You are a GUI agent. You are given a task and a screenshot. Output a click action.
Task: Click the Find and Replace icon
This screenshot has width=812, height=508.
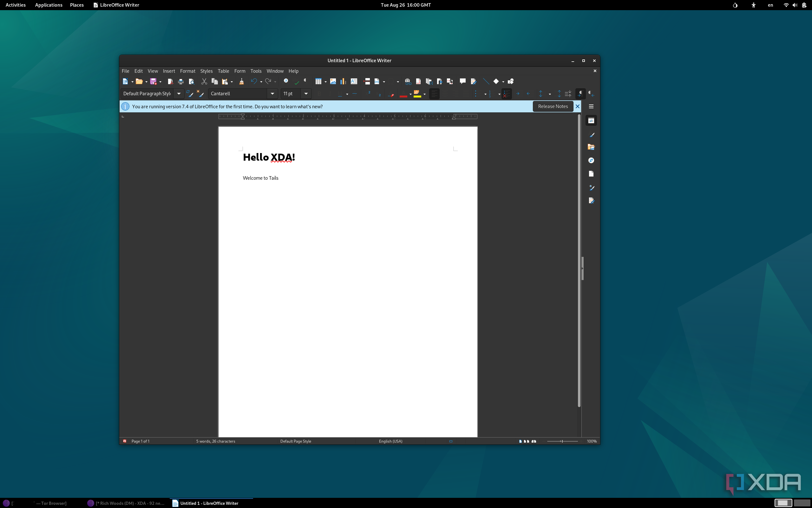pos(286,81)
